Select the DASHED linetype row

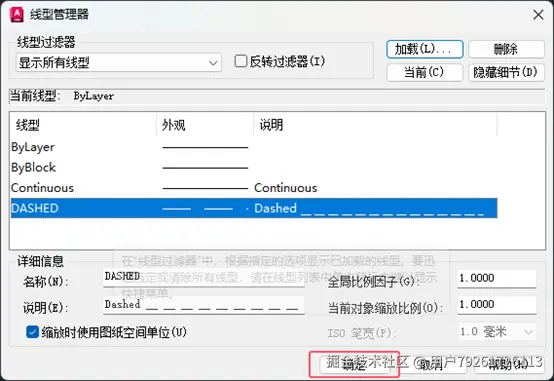[254, 208]
